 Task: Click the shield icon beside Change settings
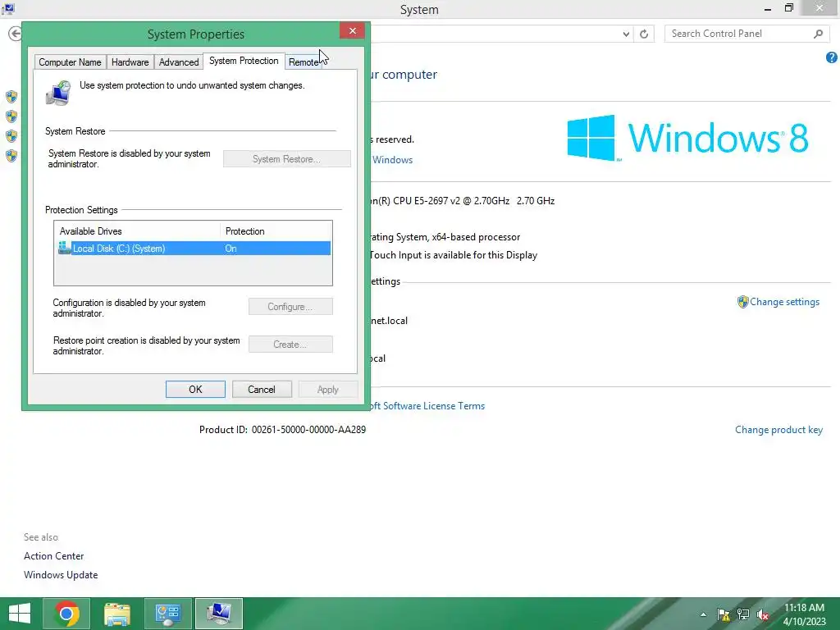tap(742, 302)
